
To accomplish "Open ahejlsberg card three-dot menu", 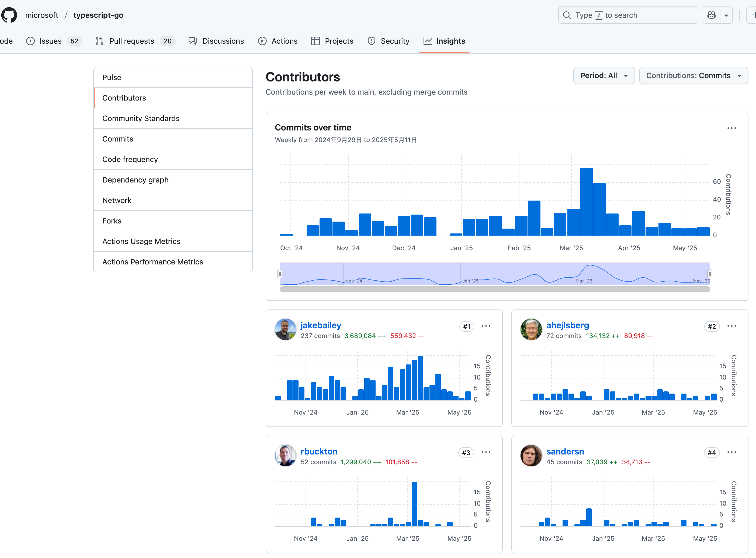I will [x=731, y=326].
